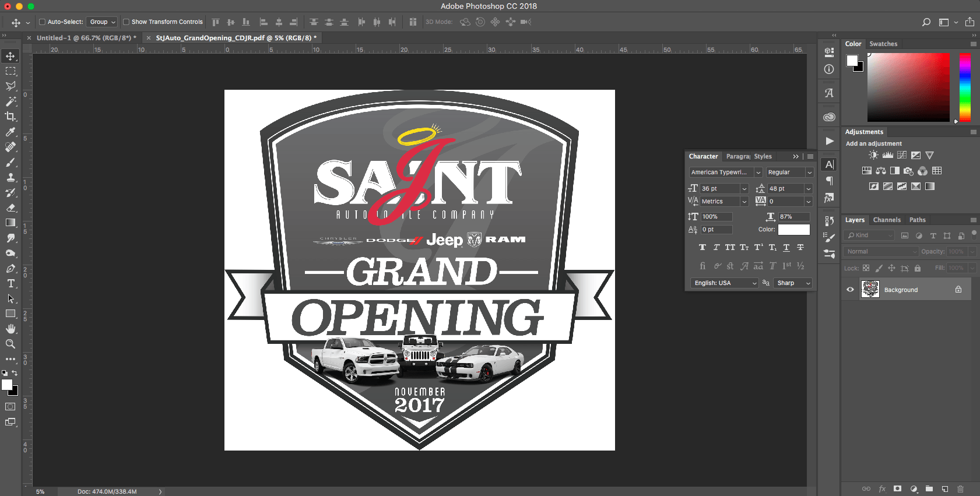The height and width of the screenshot is (496, 980).
Task: Add Brightness/Contrast adjustment
Action: (x=873, y=156)
